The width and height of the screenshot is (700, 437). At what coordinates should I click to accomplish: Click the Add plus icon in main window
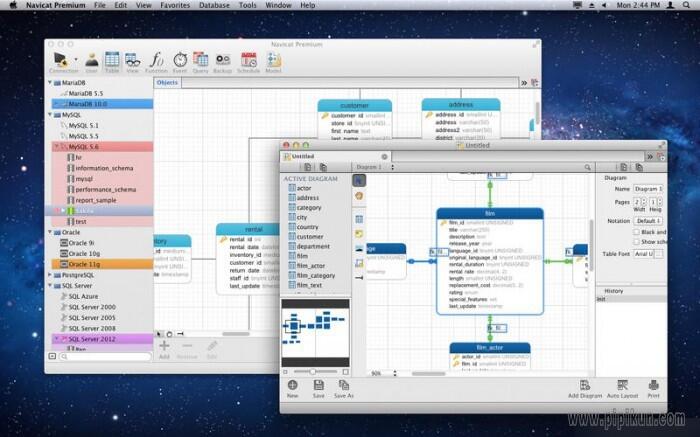click(x=164, y=345)
